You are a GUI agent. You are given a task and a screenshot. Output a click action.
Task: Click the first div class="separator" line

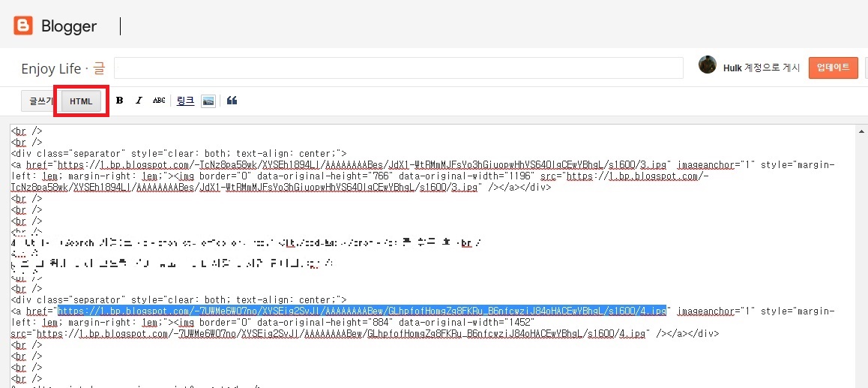pyautogui.click(x=179, y=154)
